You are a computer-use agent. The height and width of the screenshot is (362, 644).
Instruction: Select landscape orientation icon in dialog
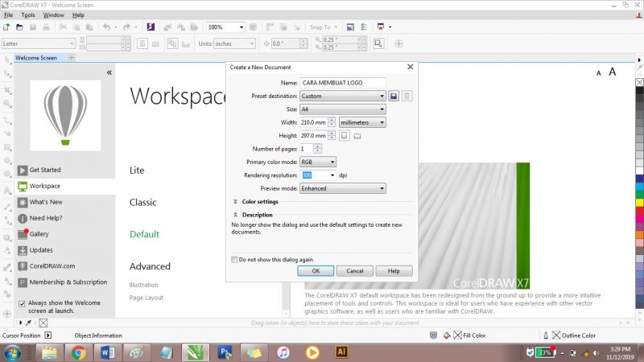coord(357,136)
